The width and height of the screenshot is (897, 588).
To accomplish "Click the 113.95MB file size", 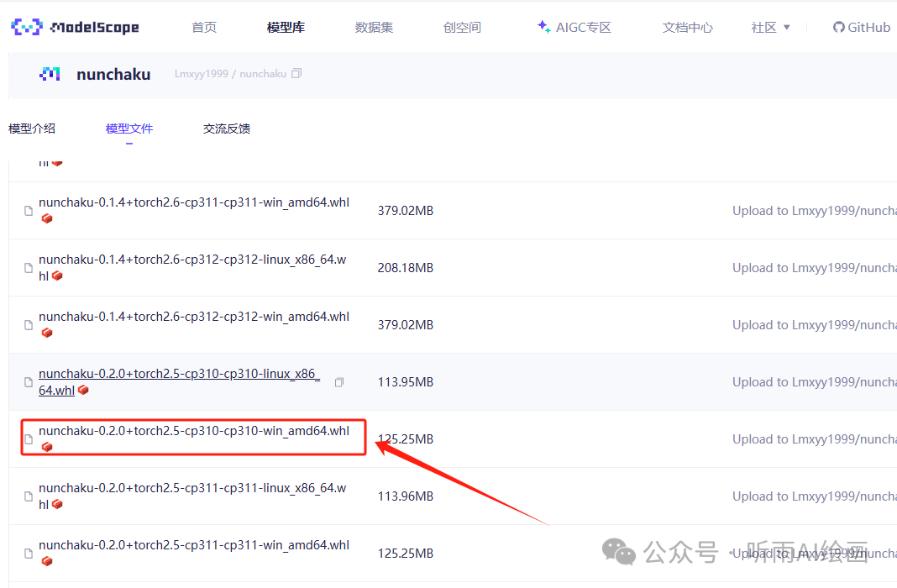I will click(406, 382).
